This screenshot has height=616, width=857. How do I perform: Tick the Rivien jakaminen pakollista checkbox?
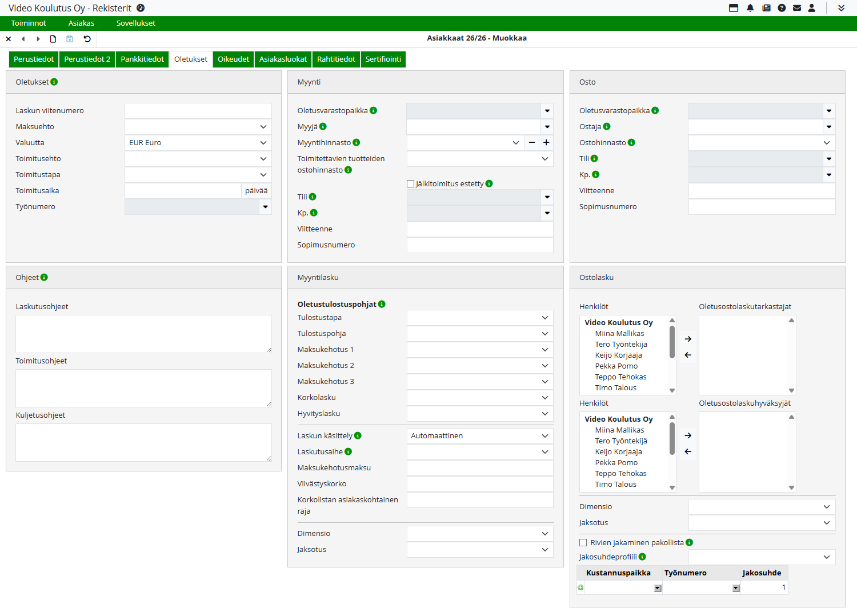(x=583, y=543)
